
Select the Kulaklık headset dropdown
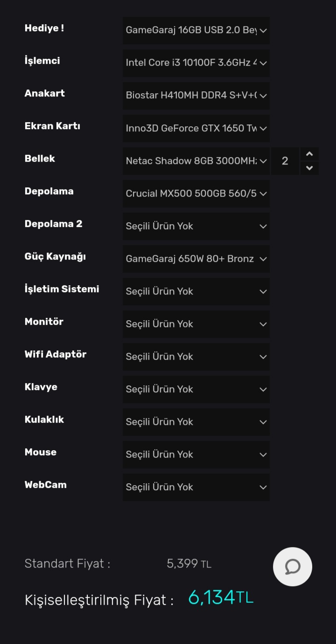click(x=196, y=422)
